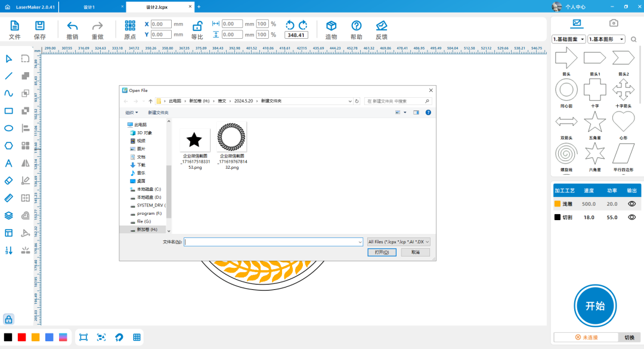Switch to the 设计1 tab
This screenshot has height=349, width=644.
pos(89,7)
